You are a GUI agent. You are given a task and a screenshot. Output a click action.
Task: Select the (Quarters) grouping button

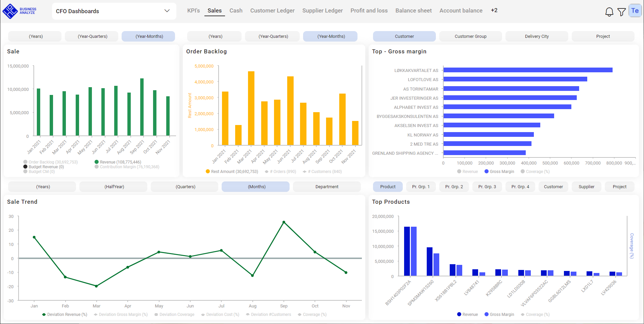(184, 186)
